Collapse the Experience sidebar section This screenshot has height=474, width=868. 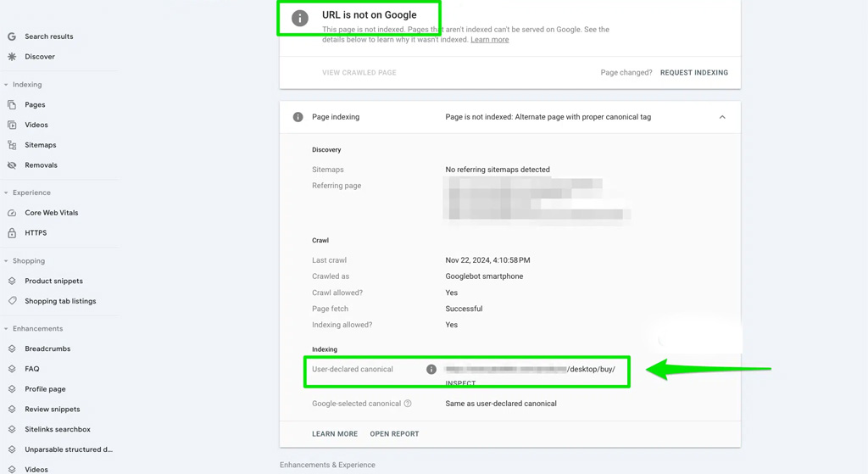click(6, 192)
